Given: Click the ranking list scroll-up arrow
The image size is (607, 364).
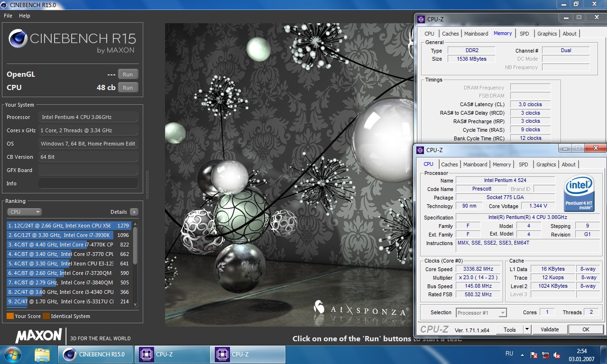Looking at the screenshot, I should pyautogui.click(x=135, y=224).
